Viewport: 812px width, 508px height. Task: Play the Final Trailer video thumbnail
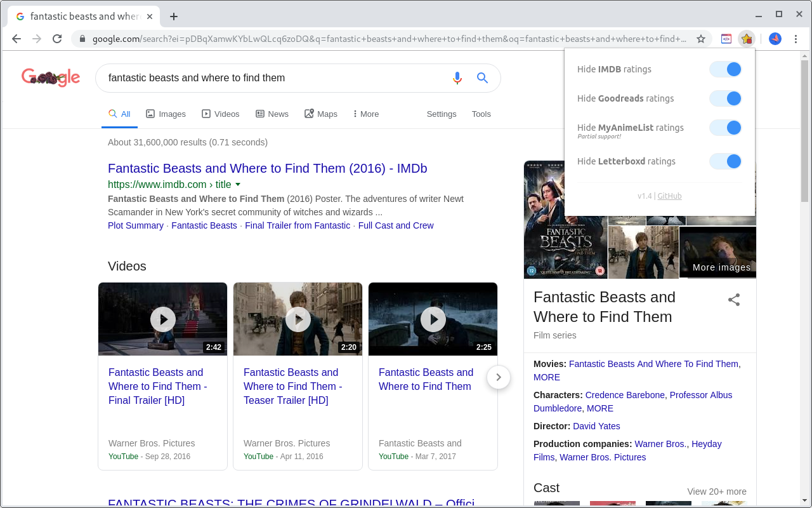tap(162, 319)
